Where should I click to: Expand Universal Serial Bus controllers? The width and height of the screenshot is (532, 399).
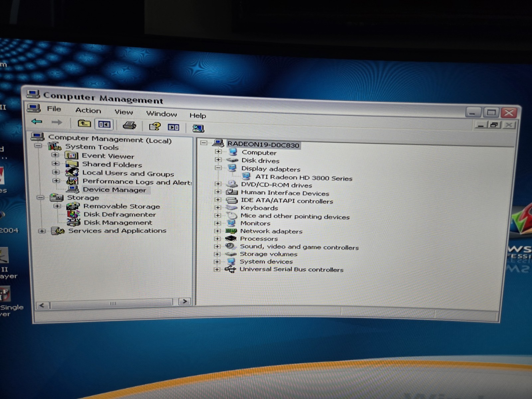217,269
